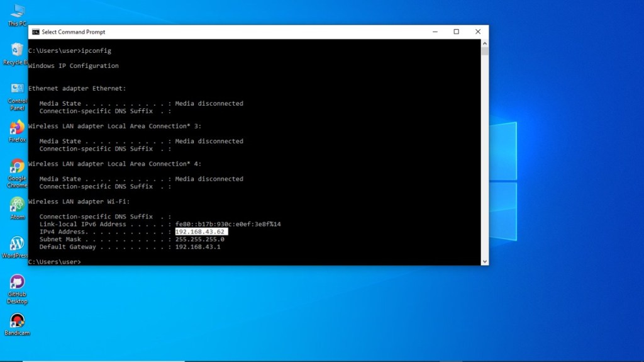Viewport: 644px width, 362px height.
Task: Open the Command Prompt system menu icon
Action: (x=36, y=32)
